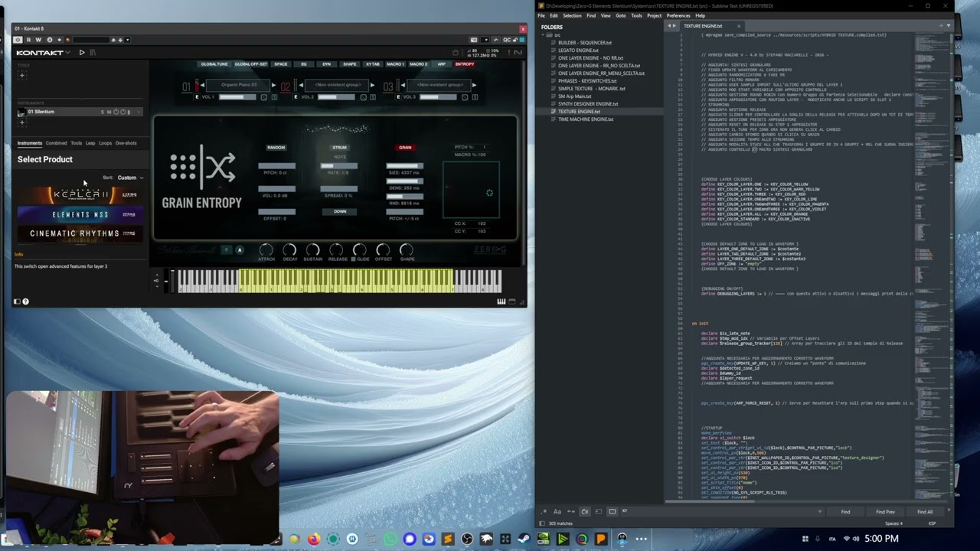
Task: Click the Find All button in Sublime
Action: point(925,512)
